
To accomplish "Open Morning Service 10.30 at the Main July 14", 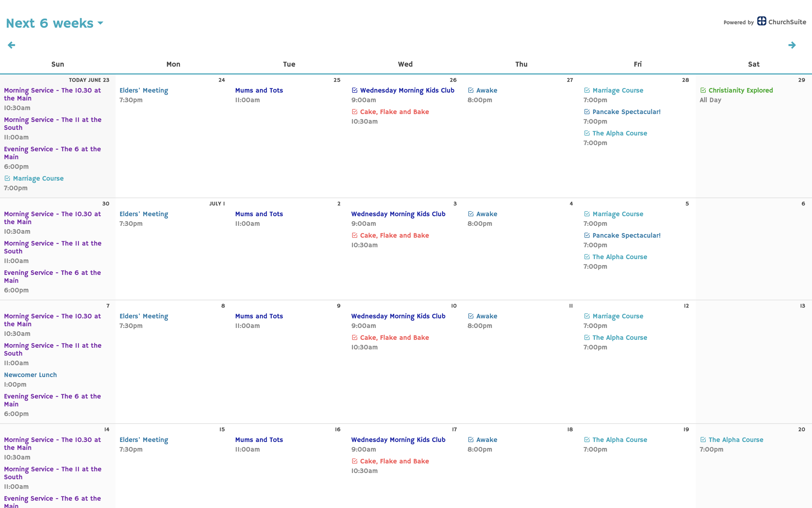I will click(x=52, y=444).
